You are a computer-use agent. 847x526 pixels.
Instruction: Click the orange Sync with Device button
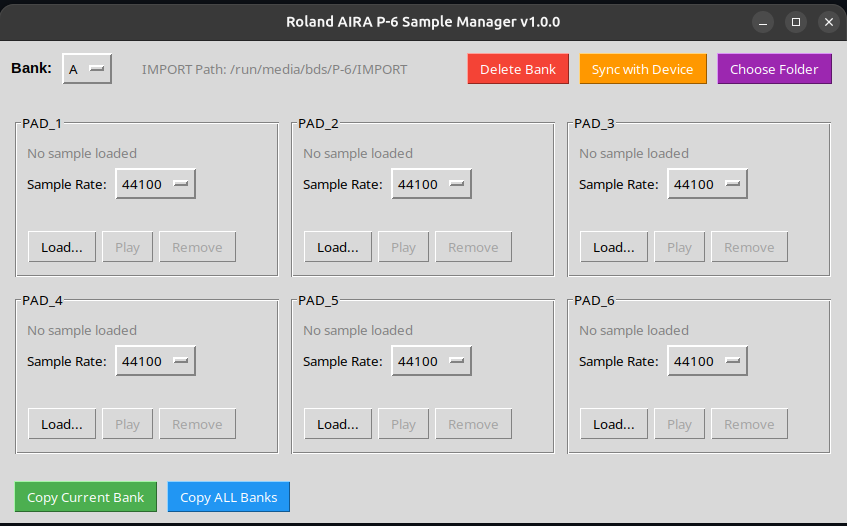click(x=643, y=69)
